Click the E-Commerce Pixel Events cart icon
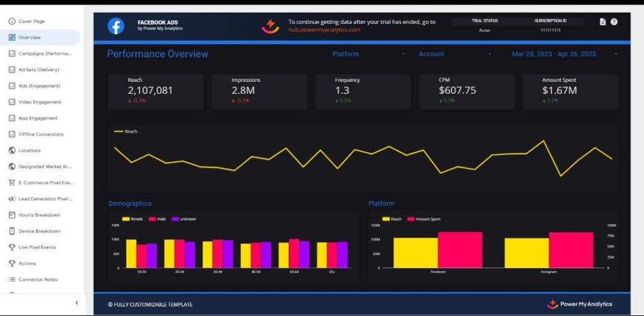The image size is (644, 316). click(x=12, y=183)
